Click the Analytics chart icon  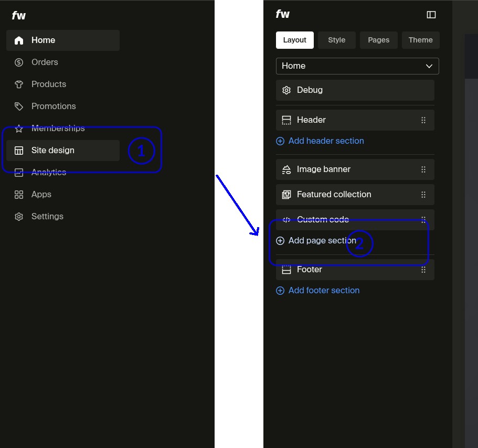click(19, 173)
